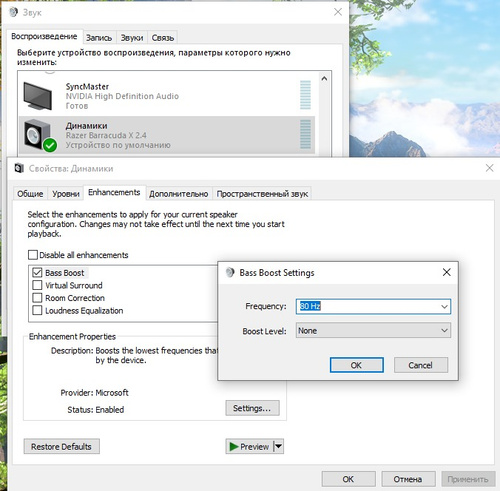
Task: Enable Room Correction enhancement
Action: tap(37, 298)
